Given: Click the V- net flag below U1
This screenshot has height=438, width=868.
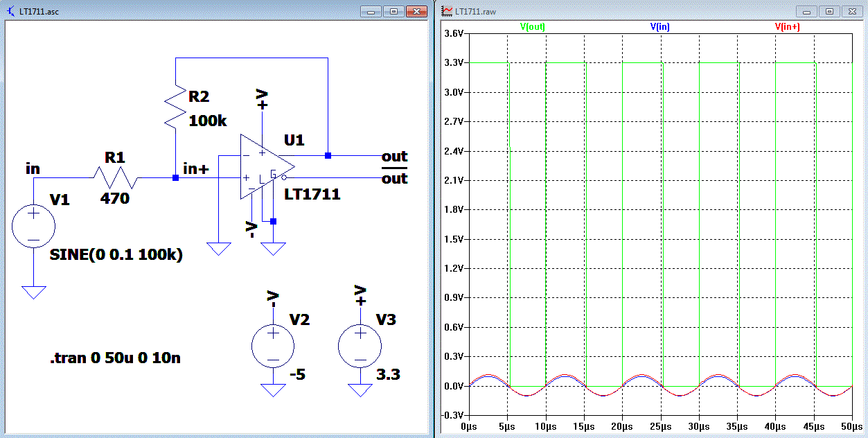Looking at the screenshot, I should [x=251, y=230].
